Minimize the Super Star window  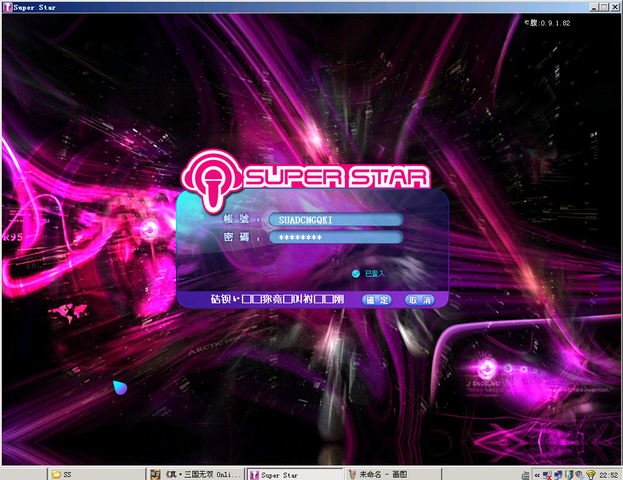[x=594, y=7]
